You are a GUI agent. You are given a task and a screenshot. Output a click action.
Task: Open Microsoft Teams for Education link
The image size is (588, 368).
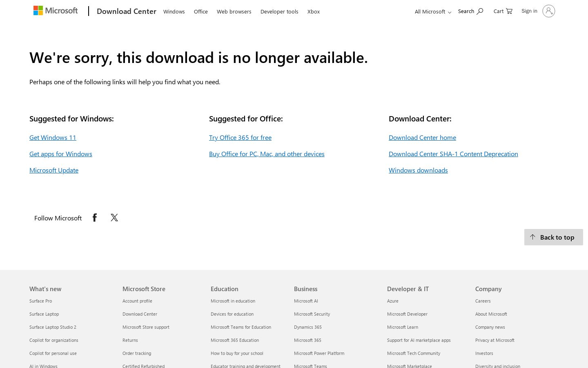tap(241, 327)
